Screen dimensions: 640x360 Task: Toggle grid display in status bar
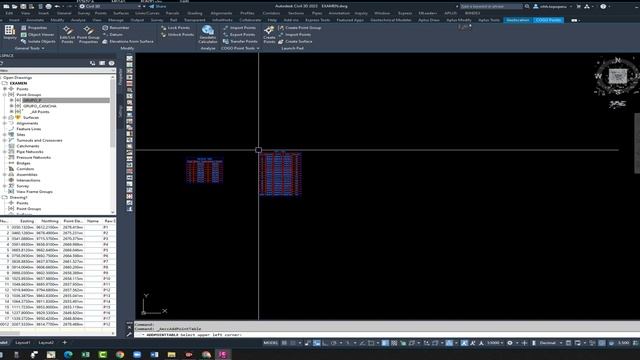[x=284, y=343]
